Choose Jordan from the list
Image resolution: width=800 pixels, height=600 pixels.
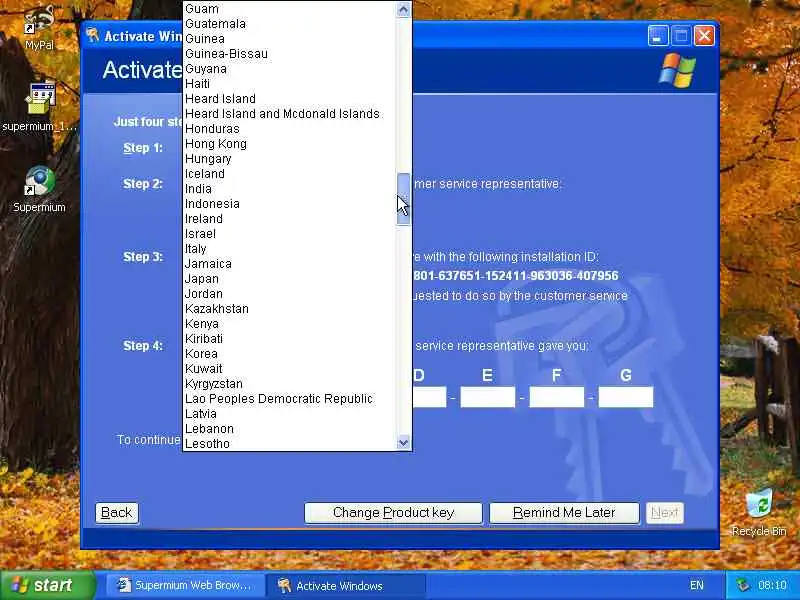tap(290, 294)
